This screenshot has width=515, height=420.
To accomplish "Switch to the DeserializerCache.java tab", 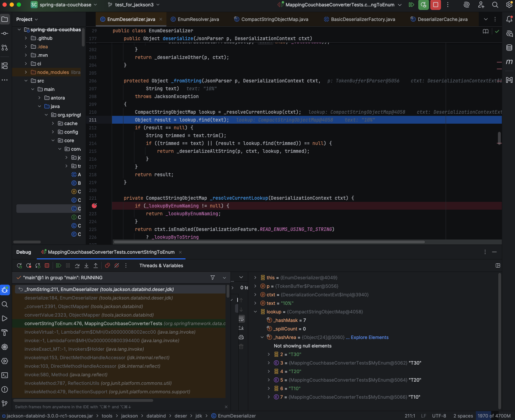I will [x=439, y=19].
